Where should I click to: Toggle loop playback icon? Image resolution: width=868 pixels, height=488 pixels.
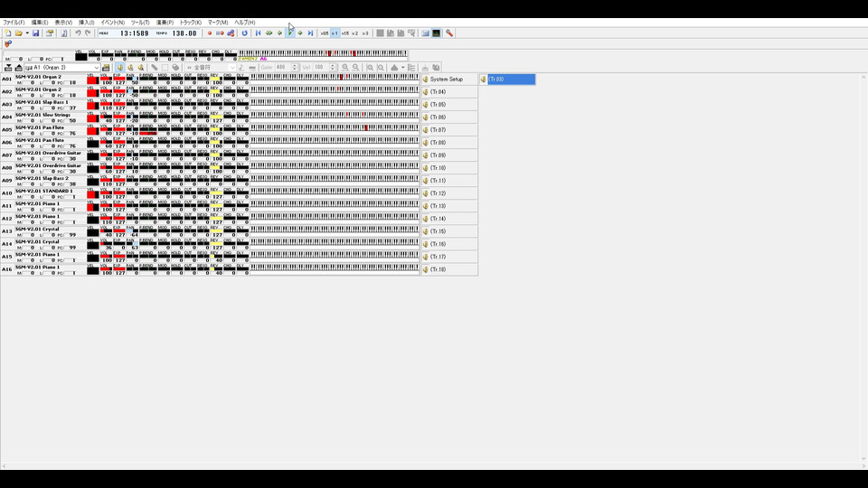[245, 33]
